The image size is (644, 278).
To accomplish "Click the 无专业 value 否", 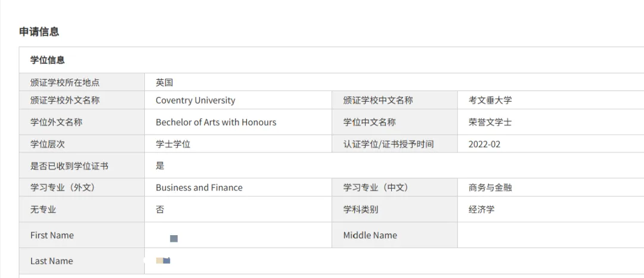I will (160, 210).
